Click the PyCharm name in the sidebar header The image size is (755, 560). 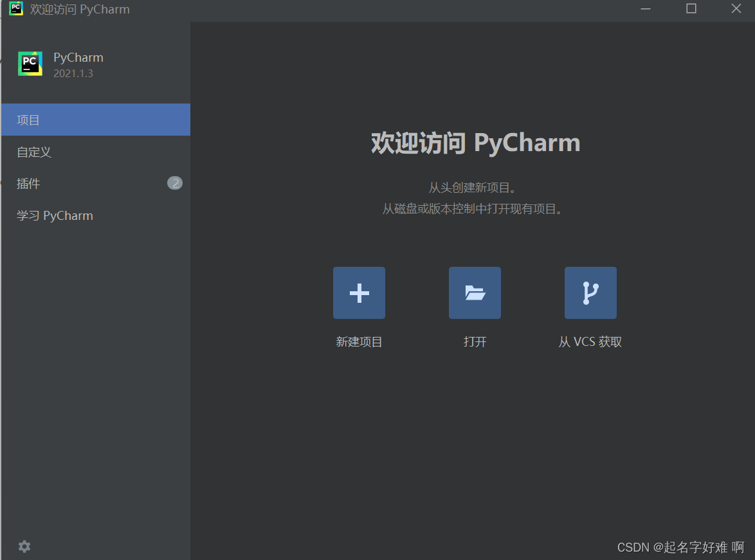click(78, 58)
